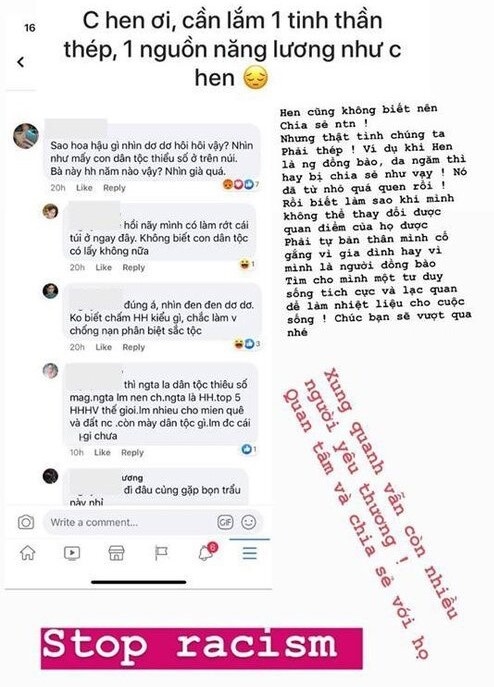
Task: Open the emoji smiley picker
Action: pyautogui.click(x=249, y=522)
